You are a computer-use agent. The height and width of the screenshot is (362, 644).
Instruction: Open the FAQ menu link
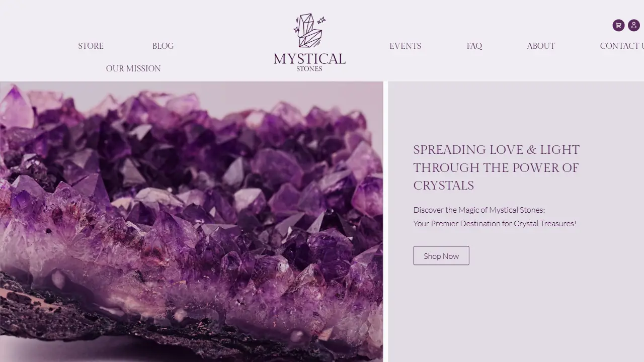(474, 46)
